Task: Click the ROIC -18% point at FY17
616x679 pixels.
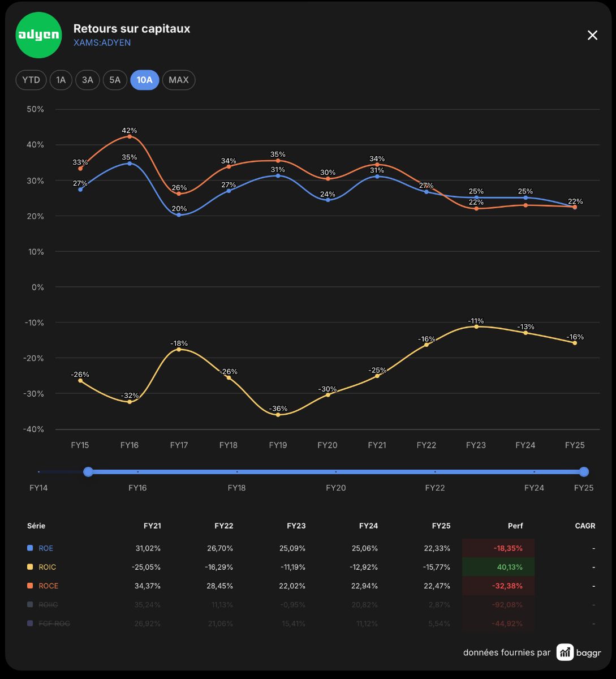Action: coord(179,349)
